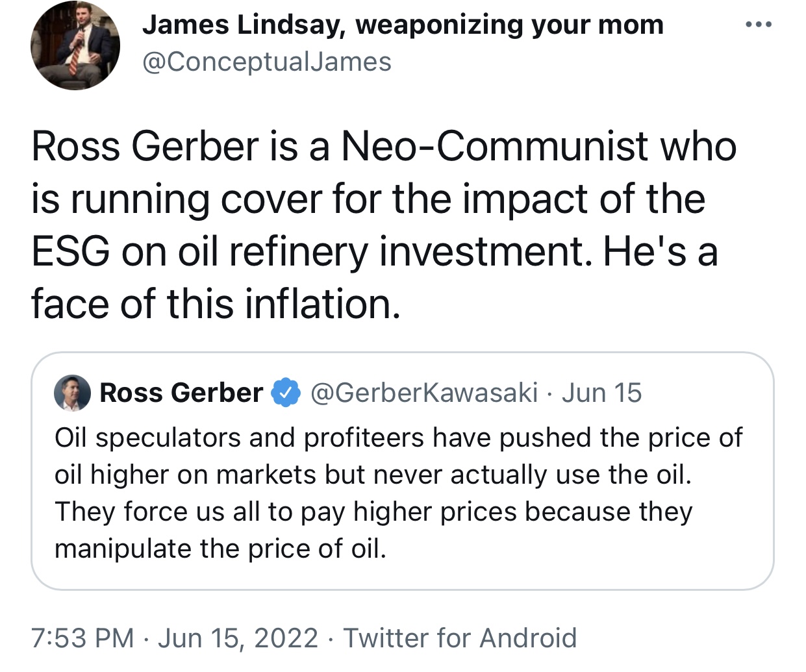Open James Lindsay's round profile photo
Viewport: 806px width, 672px height.
pyautogui.click(x=75, y=45)
